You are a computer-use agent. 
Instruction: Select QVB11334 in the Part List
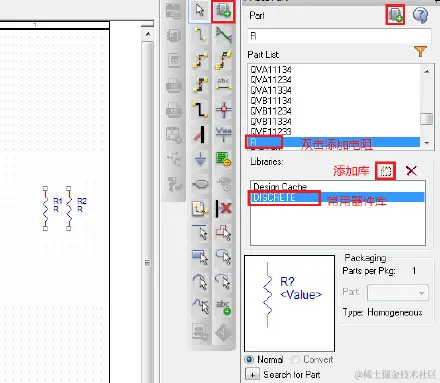coord(271,121)
